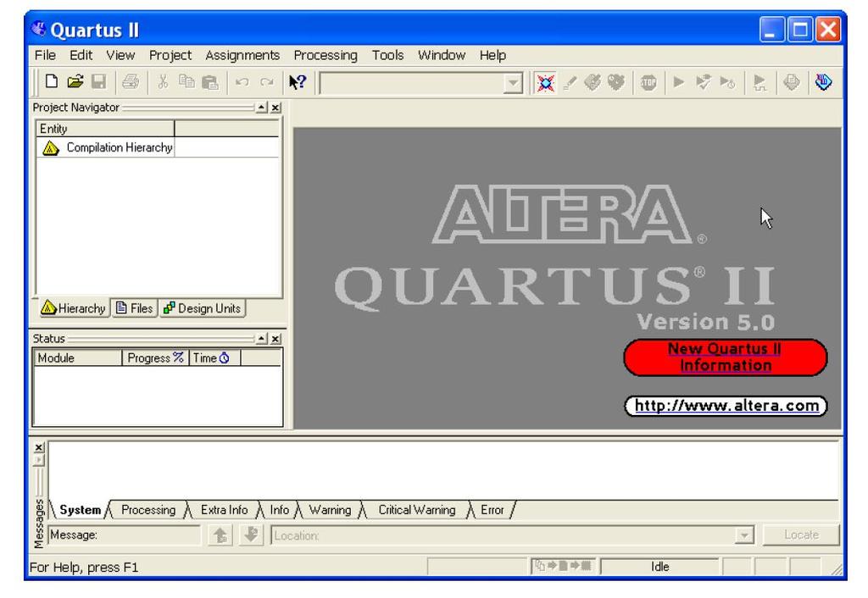Click the Start Simulation waveform icon
The width and height of the screenshot is (868, 598).
click(x=759, y=83)
